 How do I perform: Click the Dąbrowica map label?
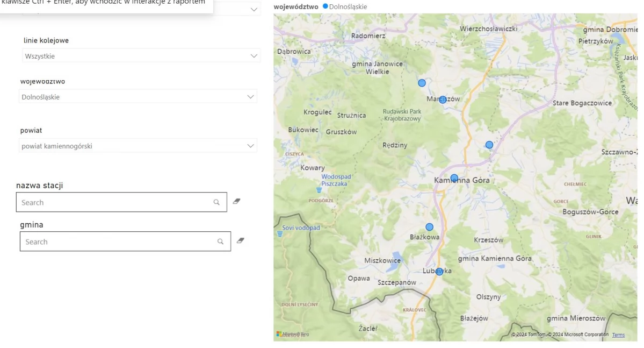294,52
